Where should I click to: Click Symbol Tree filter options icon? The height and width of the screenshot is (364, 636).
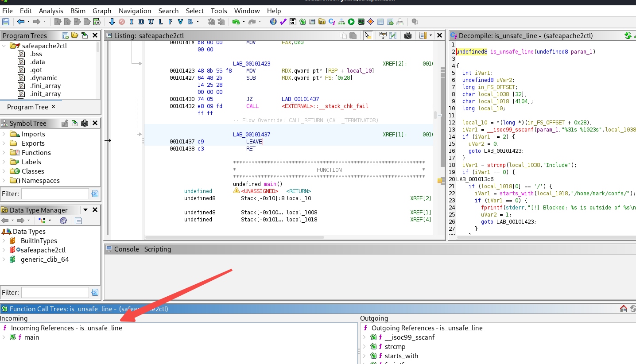click(x=94, y=194)
